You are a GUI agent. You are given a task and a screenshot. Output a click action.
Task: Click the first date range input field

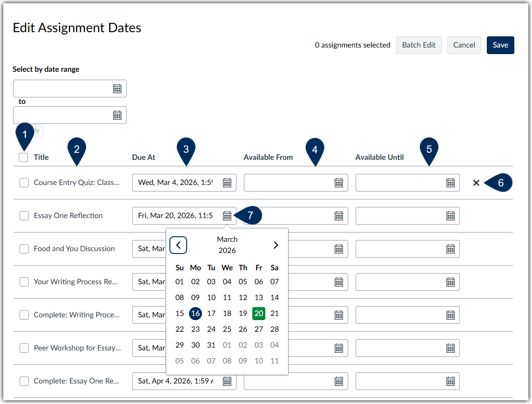click(x=65, y=88)
